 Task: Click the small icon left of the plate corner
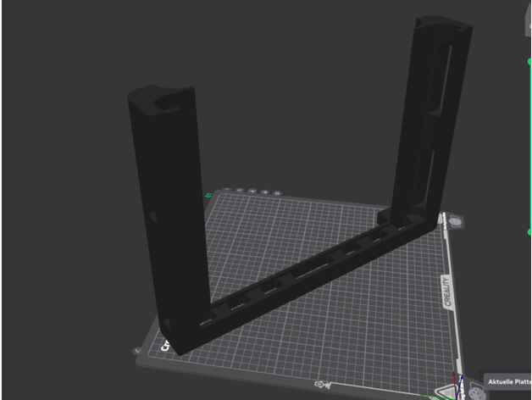(x=136, y=349)
